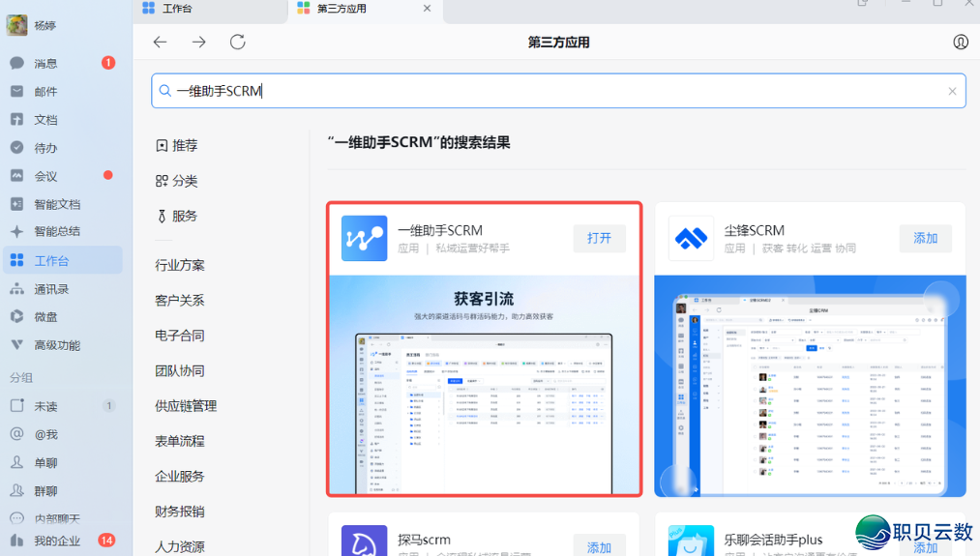Open the 消息 messages icon in sidebar
The width and height of the screenshot is (980, 556).
tap(16, 63)
